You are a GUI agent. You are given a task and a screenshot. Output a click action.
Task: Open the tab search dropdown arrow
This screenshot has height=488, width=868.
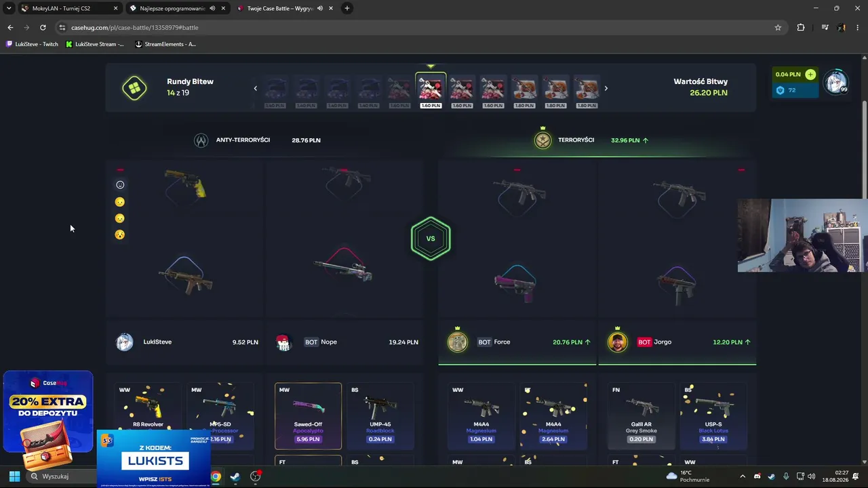coord(9,8)
